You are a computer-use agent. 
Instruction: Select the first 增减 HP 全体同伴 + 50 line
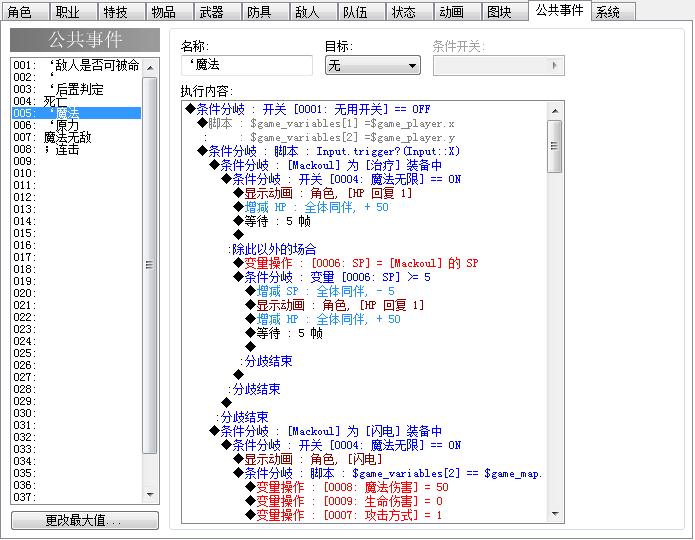click(x=311, y=207)
